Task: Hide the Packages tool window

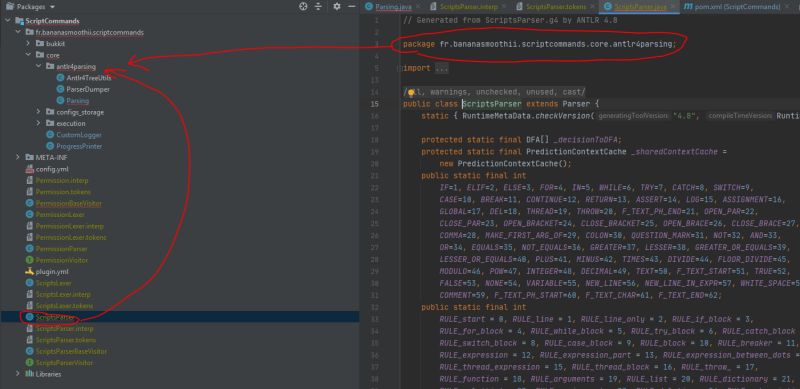Action: tap(351, 7)
